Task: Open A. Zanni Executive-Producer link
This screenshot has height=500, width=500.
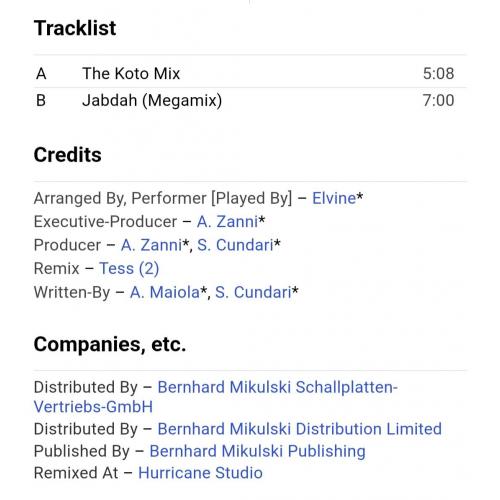Action: [x=227, y=222]
